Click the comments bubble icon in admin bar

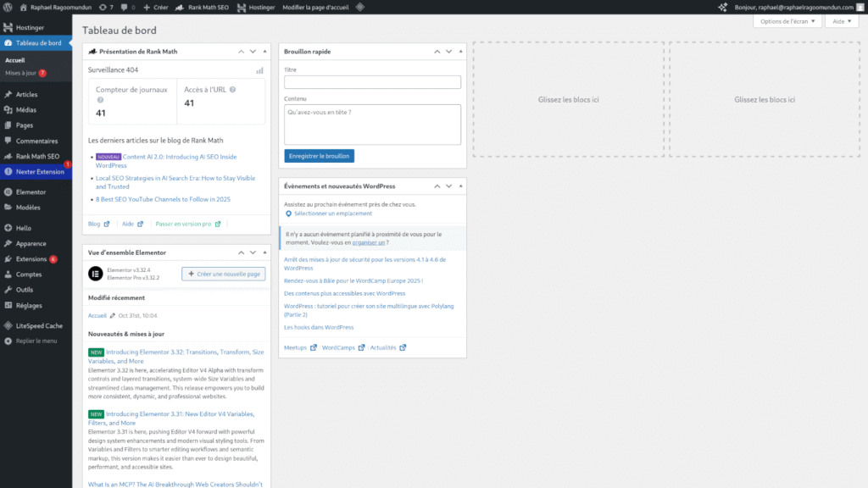coord(125,6)
